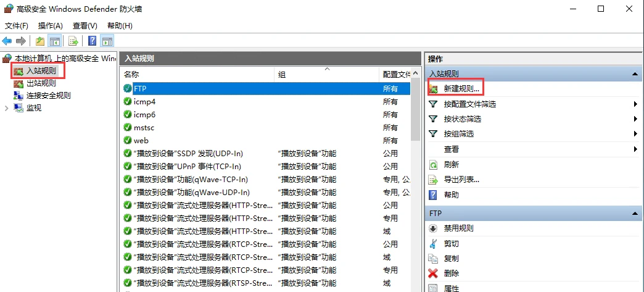Open the 查看(V) menu
The width and height of the screenshot is (644, 292).
pyautogui.click(x=85, y=25)
